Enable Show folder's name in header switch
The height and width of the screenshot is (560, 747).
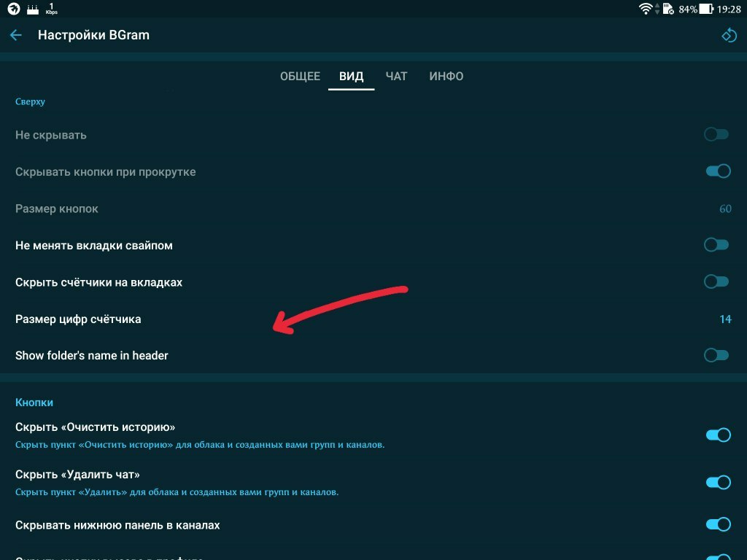coord(716,355)
